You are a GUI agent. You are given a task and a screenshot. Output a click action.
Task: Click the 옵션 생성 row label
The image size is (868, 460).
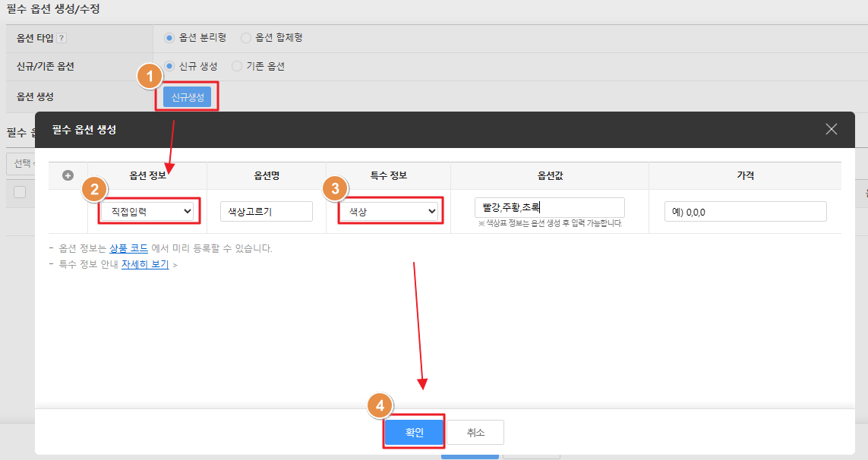click(x=35, y=96)
